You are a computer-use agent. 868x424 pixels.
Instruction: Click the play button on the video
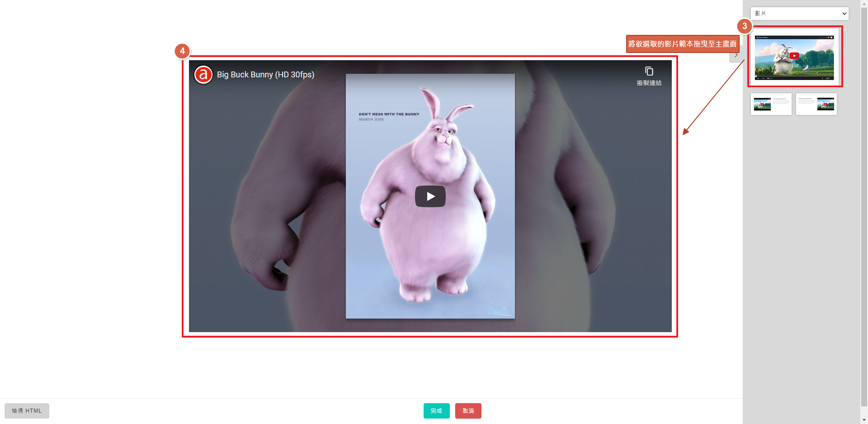[430, 196]
